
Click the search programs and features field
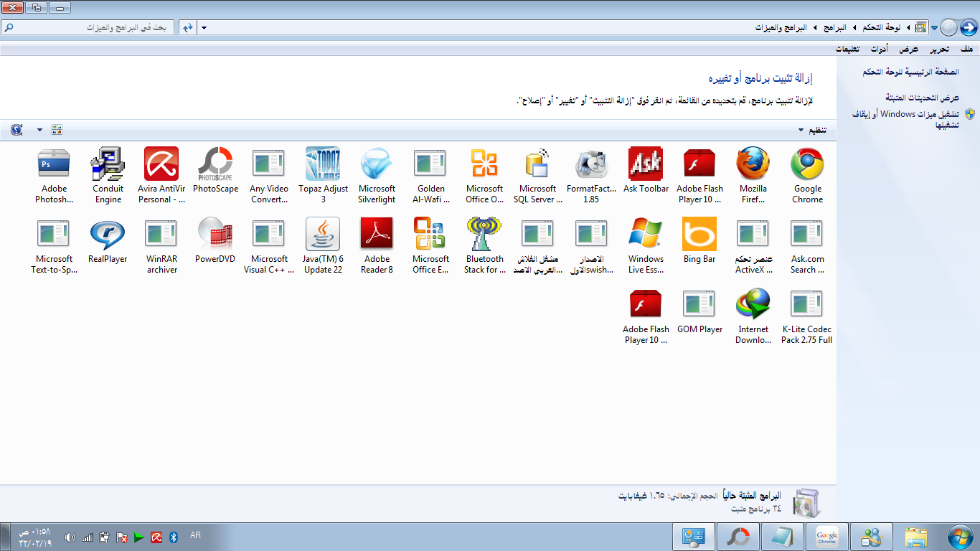tap(90, 27)
